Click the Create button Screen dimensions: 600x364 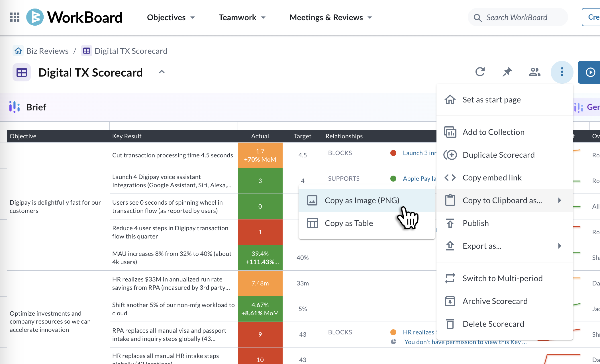pos(591,17)
